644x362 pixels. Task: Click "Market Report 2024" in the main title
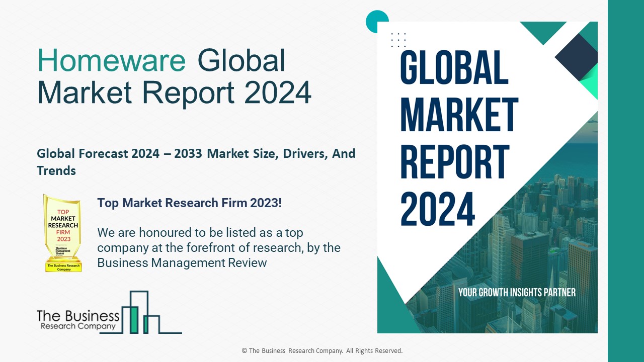click(x=173, y=94)
